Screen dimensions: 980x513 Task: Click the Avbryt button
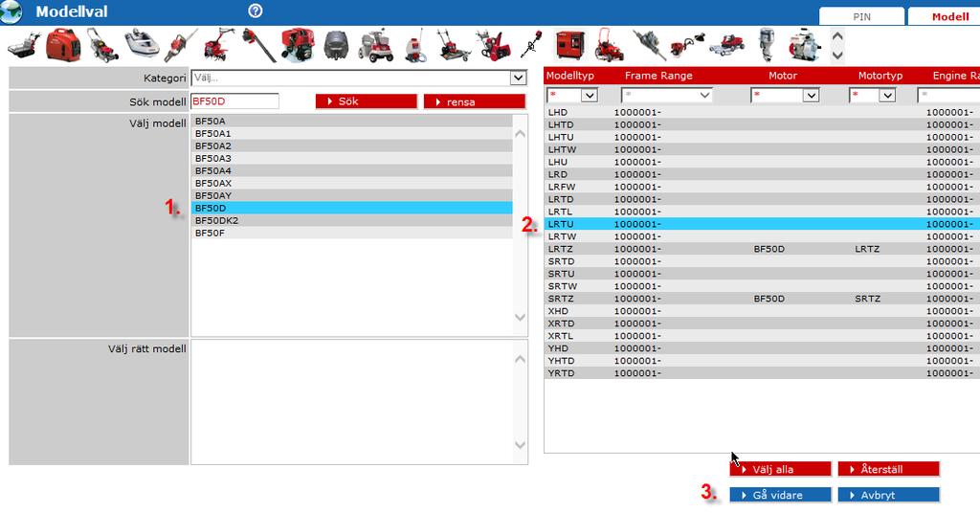point(889,495)
